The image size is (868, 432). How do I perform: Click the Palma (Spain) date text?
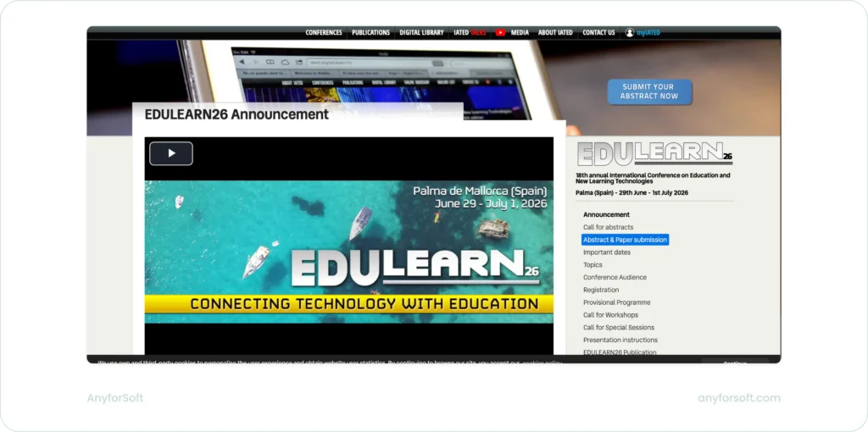(x=632, y=193)
